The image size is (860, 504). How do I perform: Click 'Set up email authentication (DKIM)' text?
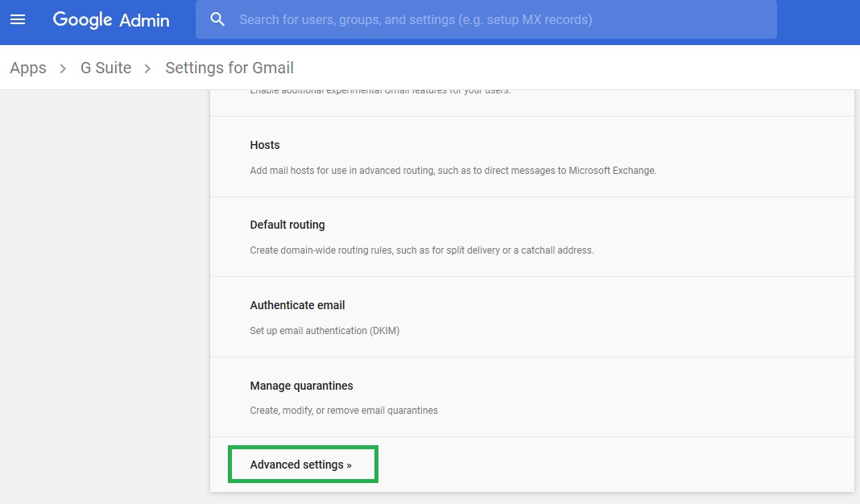click(325, 331)
